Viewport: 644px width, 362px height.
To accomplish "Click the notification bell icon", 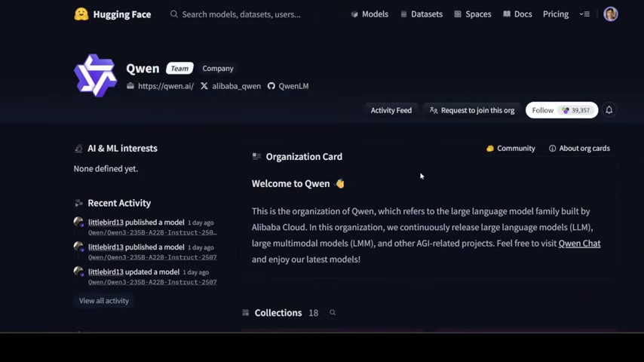I will click(x=609, y=110).
